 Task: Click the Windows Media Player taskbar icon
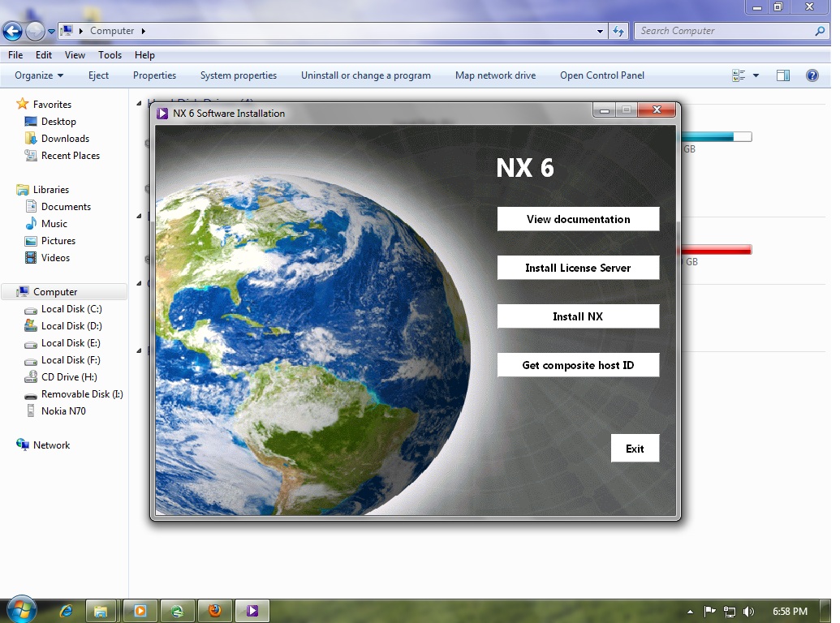point(140,611)
